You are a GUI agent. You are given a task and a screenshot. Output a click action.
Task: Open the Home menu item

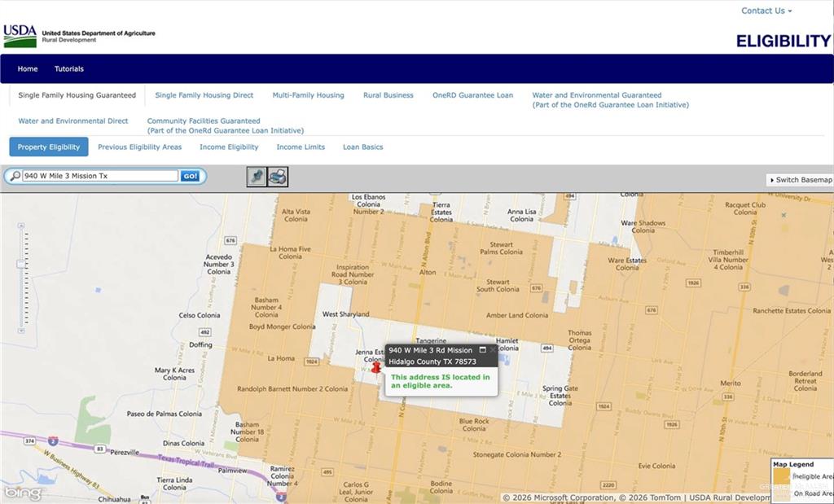28,69
